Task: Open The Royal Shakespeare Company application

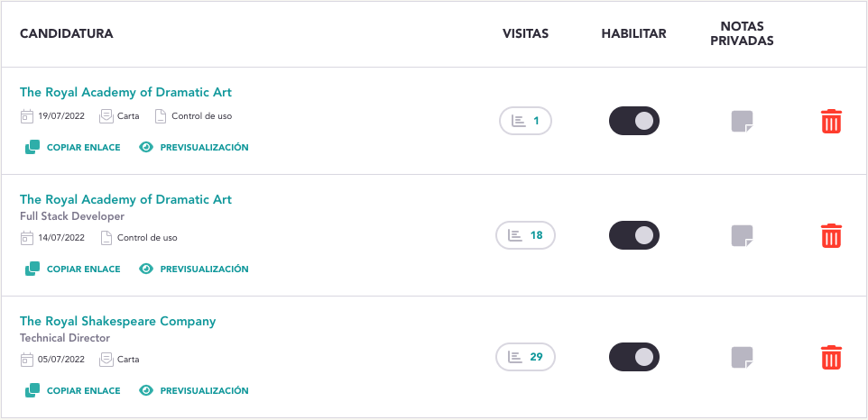Action: 118,321
